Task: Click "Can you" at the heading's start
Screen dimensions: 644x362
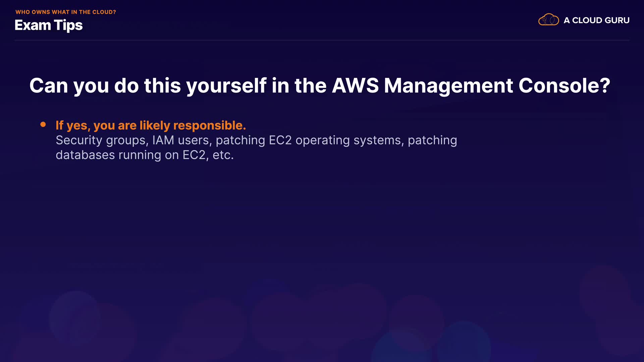Action: pos(69,85)
